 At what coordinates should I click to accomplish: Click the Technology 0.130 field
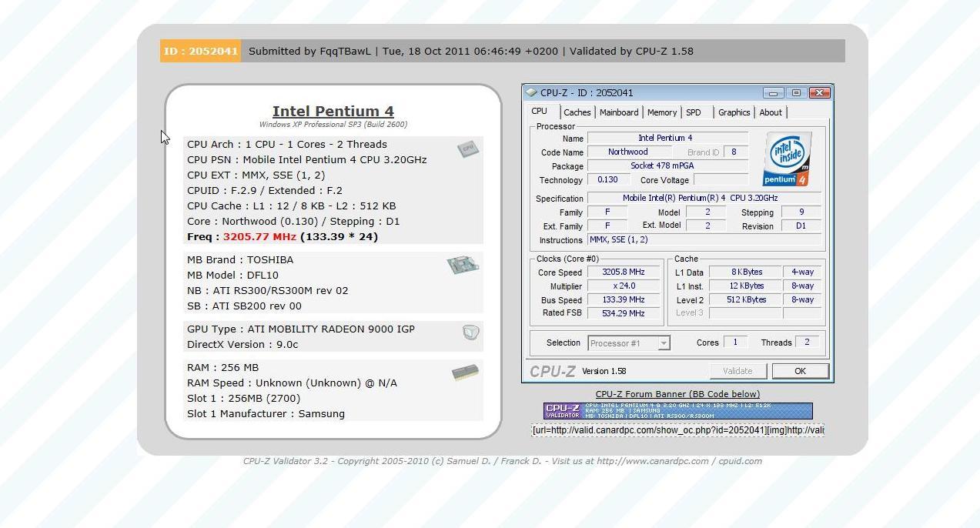608,179
